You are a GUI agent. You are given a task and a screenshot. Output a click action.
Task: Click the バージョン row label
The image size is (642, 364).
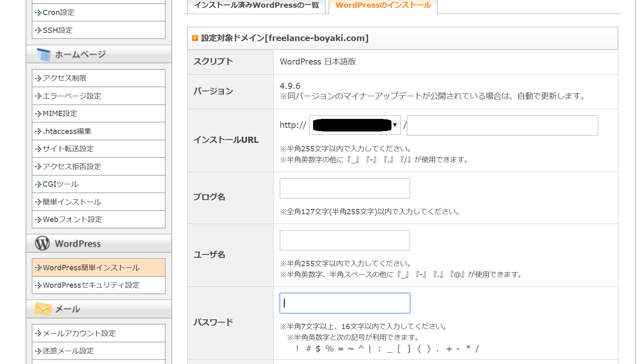pyautogui.click(x=213, y=91)
